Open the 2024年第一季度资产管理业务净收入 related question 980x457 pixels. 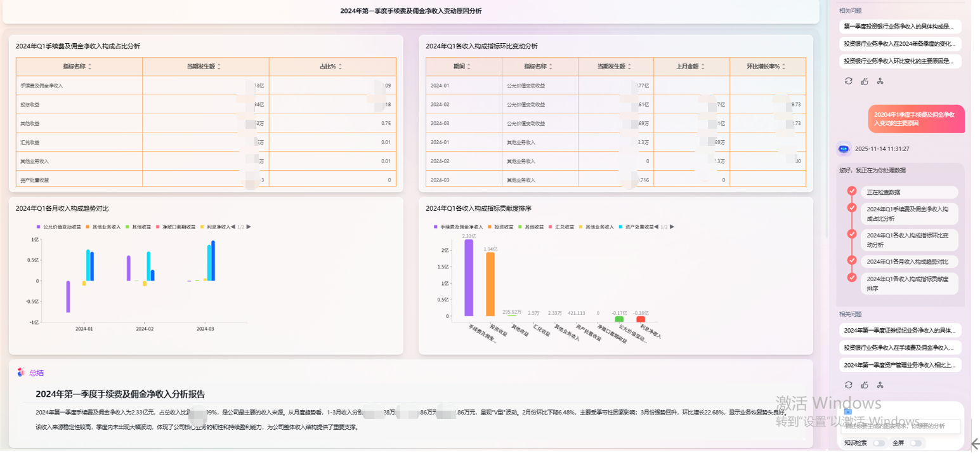click(899, 365)
